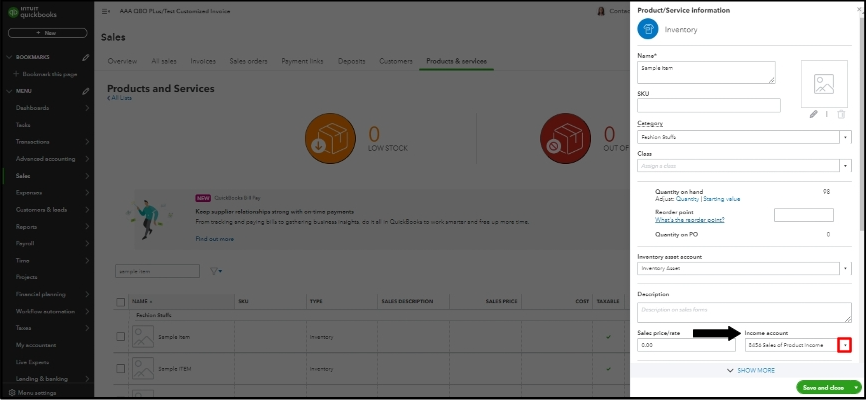Open the filter funnel icon beside search
The height and width of the screenshot is (400, 866).
pos(215,271)
